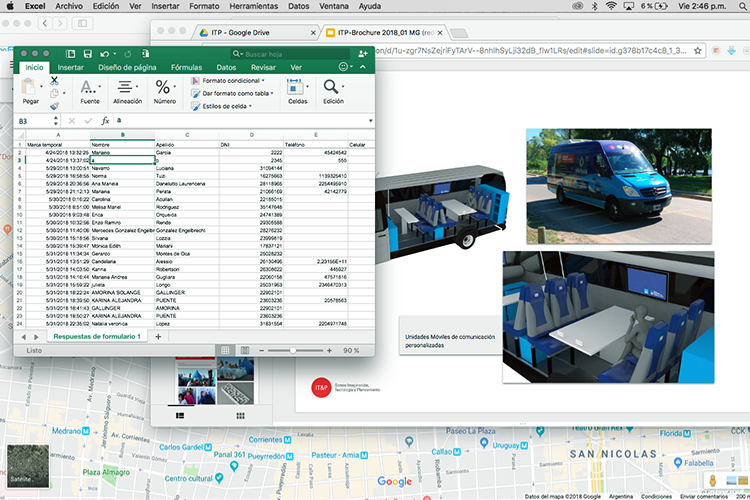Click the B3 name box
This screenshot has height=500, width=750.
(33, 122)
